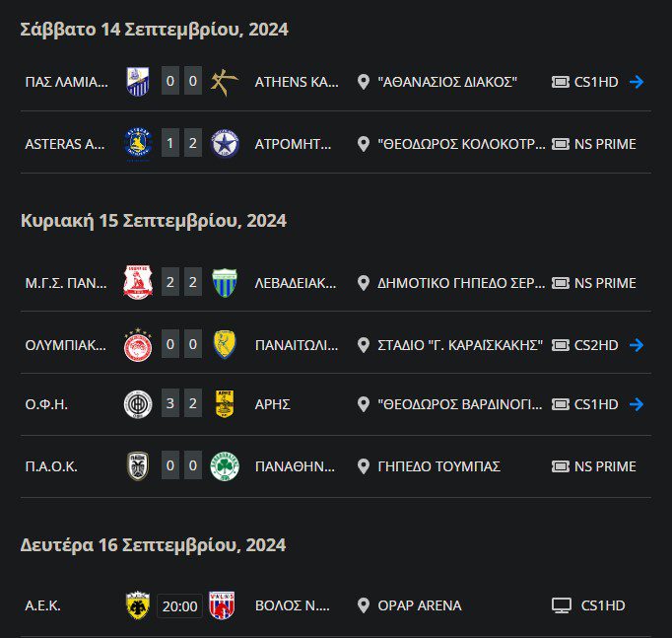The image size is (672, 638).
Task: Click the Asteras team crest icon
Action: tap(137, 144)
